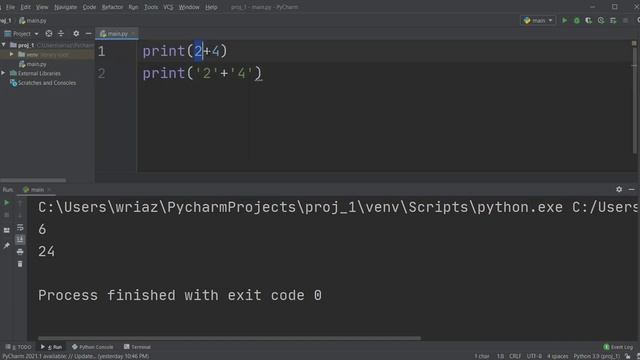Clear all console output with trash icon
The image size is (640, 360).
(20, 264)
